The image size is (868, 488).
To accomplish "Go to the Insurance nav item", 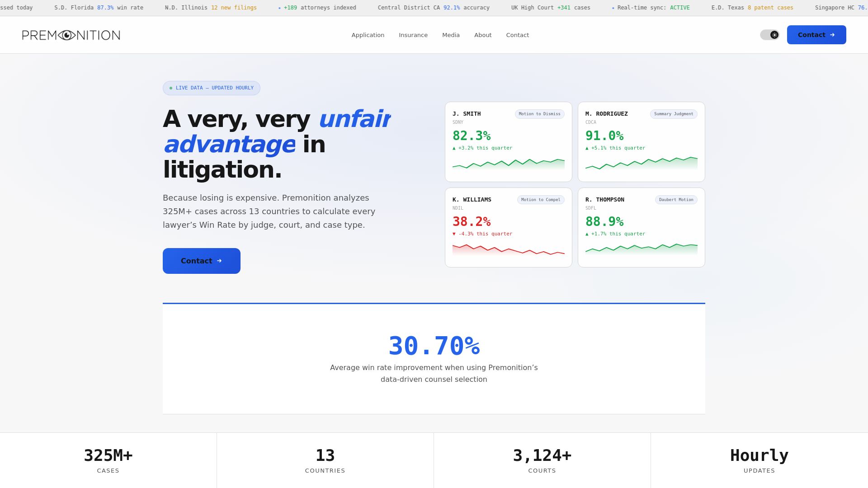I will pyautogui.click(x=413, y=35).
